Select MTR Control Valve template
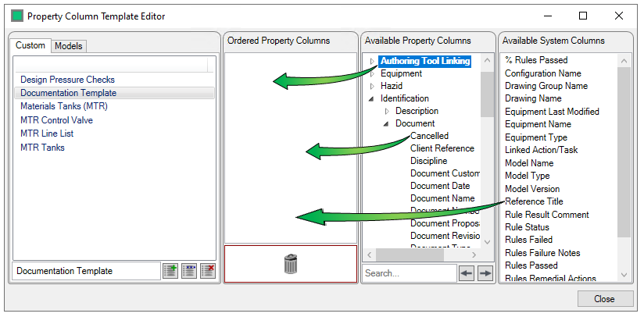This screenshot has width=644, height=317. 56,120
